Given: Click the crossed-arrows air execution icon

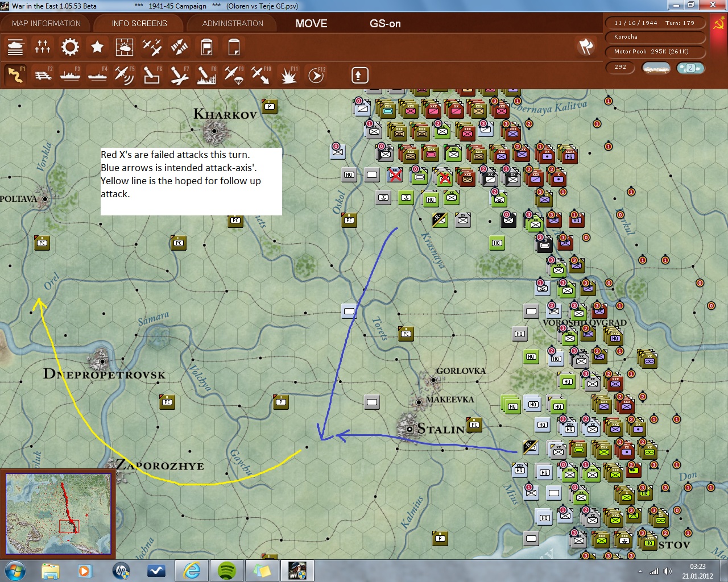Looking at the screenshot, I should [x=179, y=47].
